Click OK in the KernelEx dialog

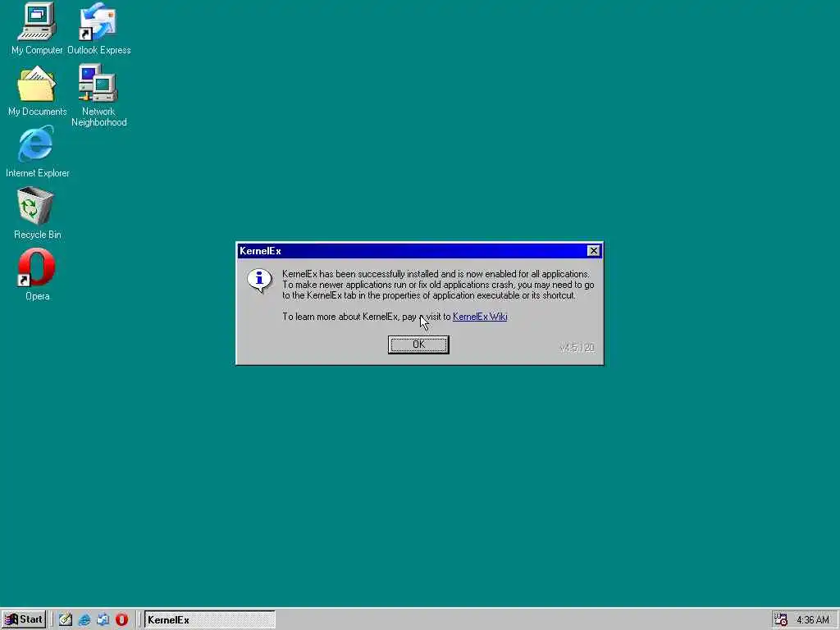pos(418,345)
